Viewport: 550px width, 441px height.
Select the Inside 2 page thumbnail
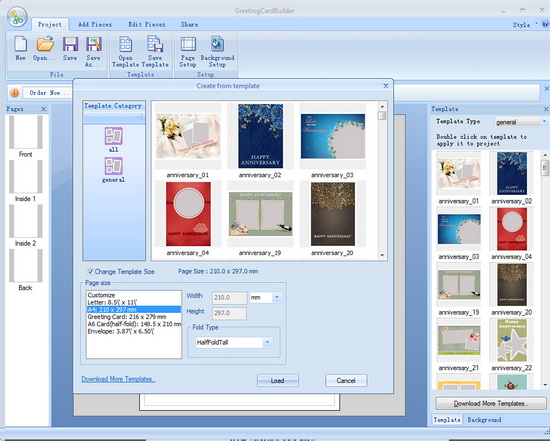pos(26,221)
